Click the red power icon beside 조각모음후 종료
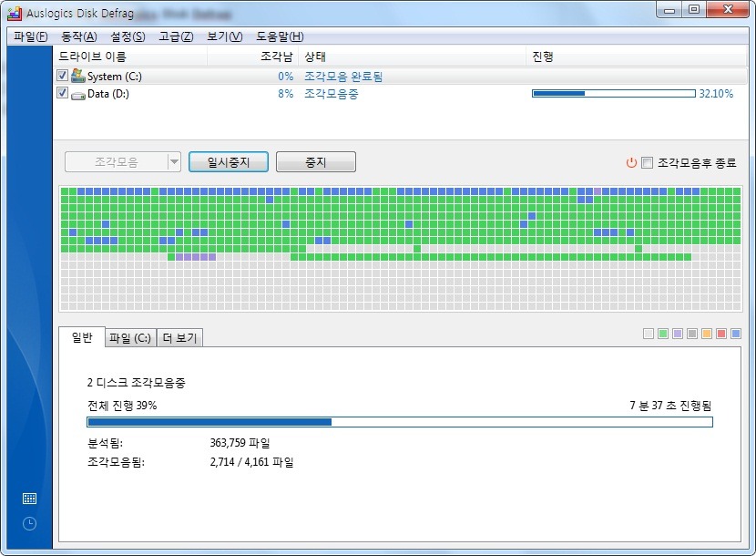This screenshot has width=756, height=556. (631, 162)
